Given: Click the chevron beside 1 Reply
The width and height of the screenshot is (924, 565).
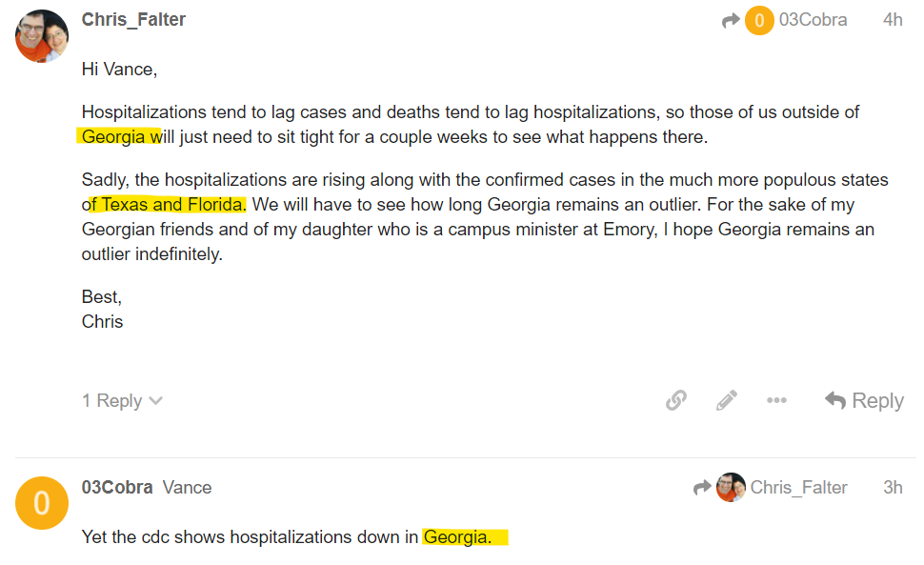Looking at the screenshot, I should click(x=155, y=400).
